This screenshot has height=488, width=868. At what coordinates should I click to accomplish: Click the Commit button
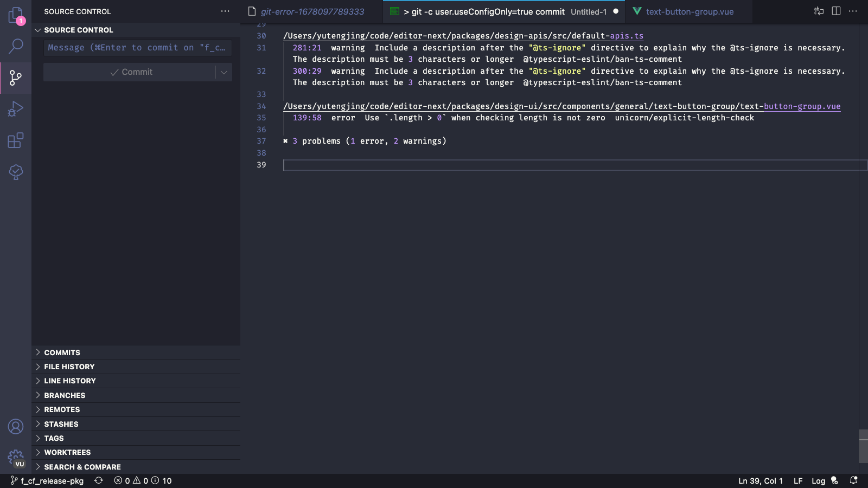(132, 72)
